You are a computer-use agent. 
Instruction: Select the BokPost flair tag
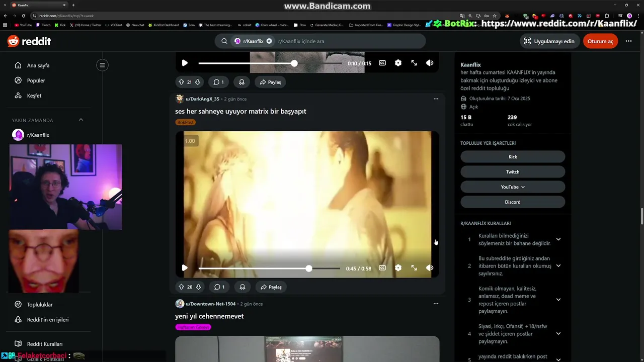pyautogui.click(x=185, y=122)
